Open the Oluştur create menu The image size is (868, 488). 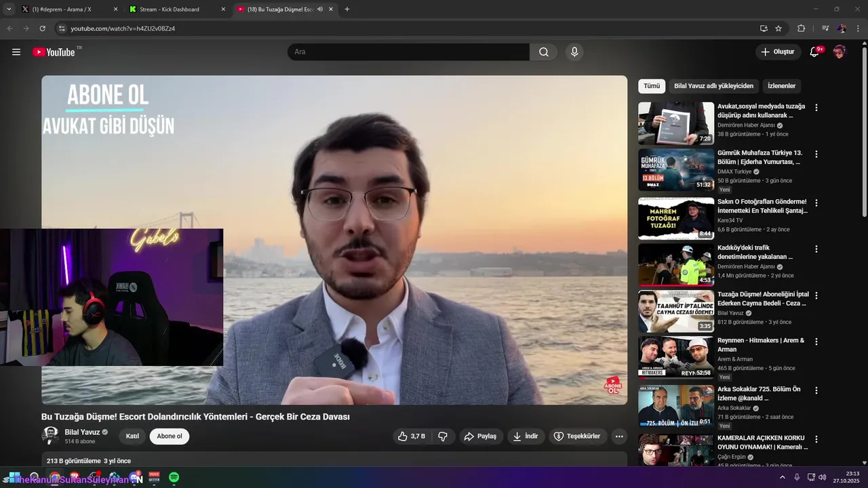click(x=777, y=52)
